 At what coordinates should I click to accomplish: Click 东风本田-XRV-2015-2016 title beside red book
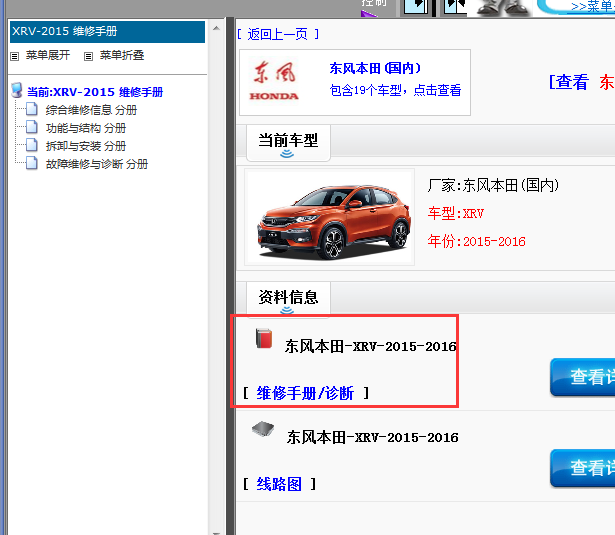point(371,346)
